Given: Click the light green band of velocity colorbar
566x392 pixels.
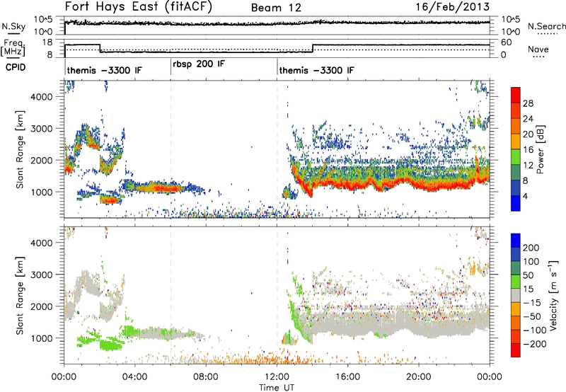Looking at the screenshot, I should pos(516,282).
